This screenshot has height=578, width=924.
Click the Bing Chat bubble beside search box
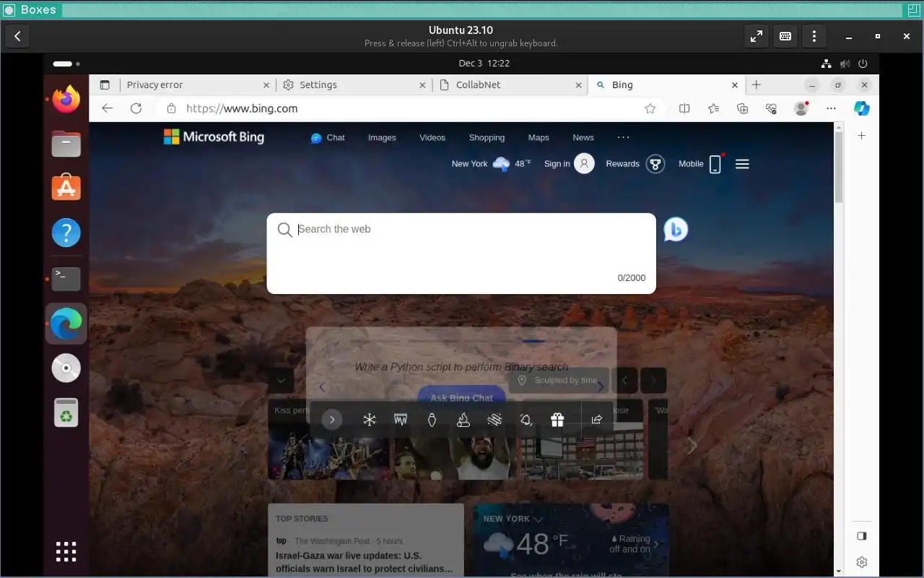click(676, 230)
